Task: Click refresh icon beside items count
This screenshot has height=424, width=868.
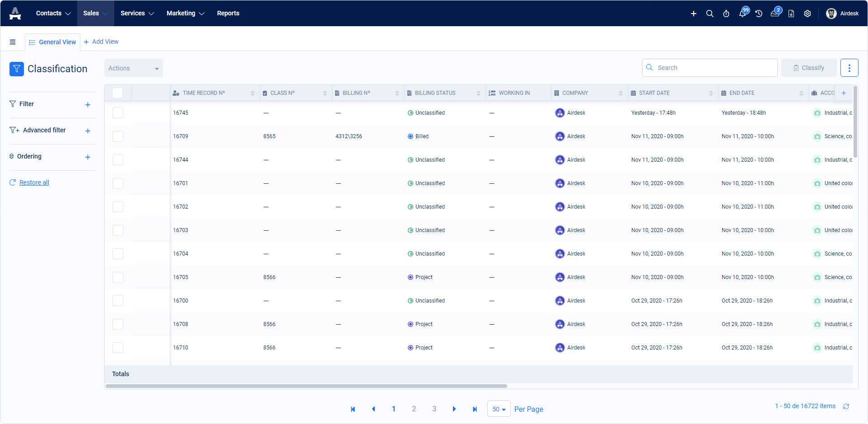Action: (x=846, y=406)
